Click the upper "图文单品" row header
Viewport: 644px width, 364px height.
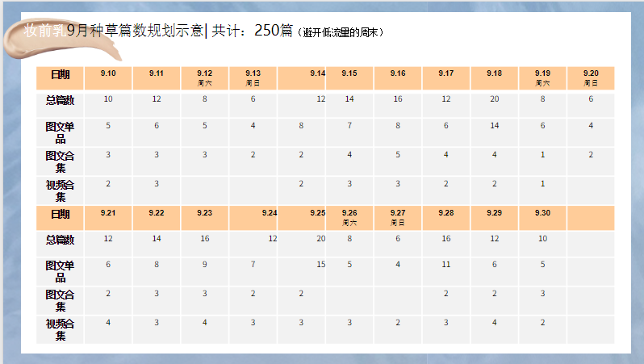tap(60, 132)
